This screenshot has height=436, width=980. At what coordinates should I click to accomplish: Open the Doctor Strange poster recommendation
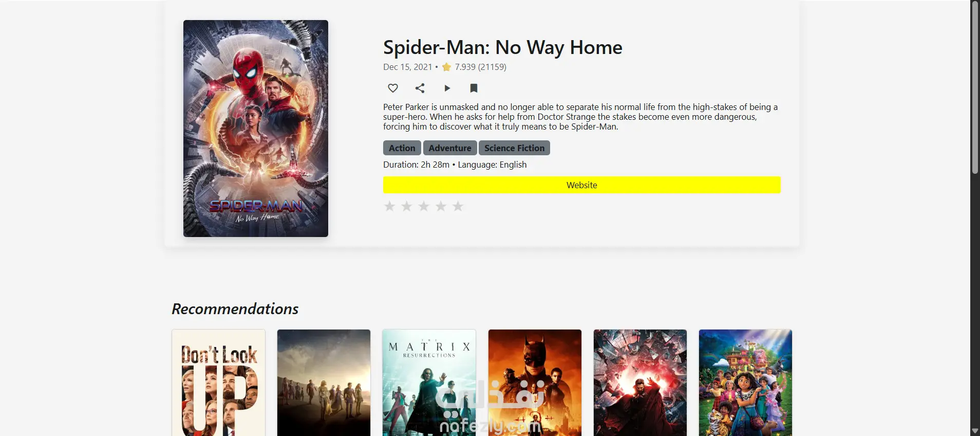click(640, 383)
